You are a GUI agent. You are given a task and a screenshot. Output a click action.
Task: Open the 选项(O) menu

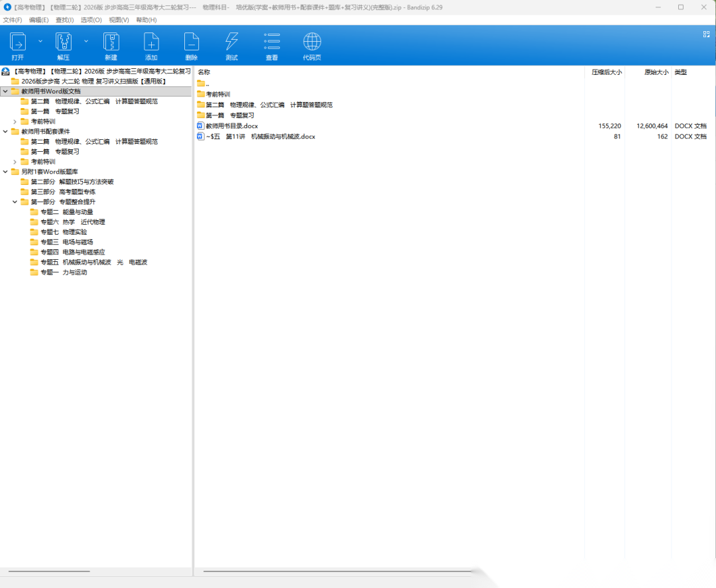tap(91, 20)
